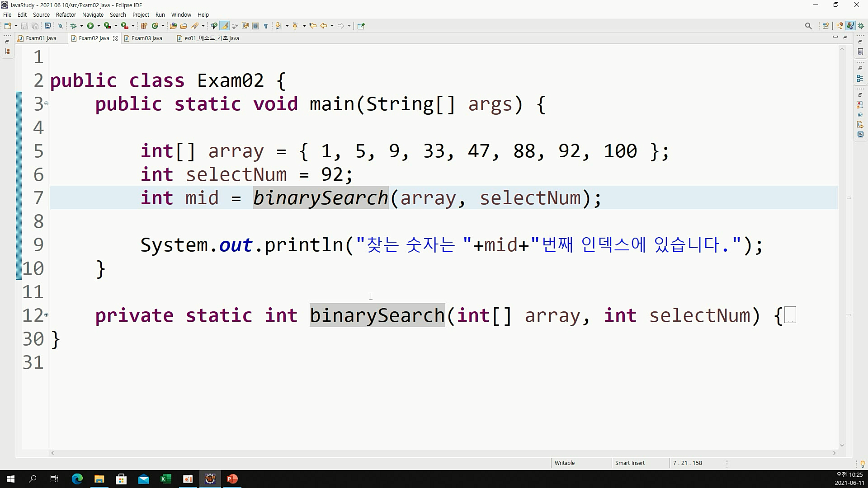Run the program with green Run button

[x=90, y=26]
